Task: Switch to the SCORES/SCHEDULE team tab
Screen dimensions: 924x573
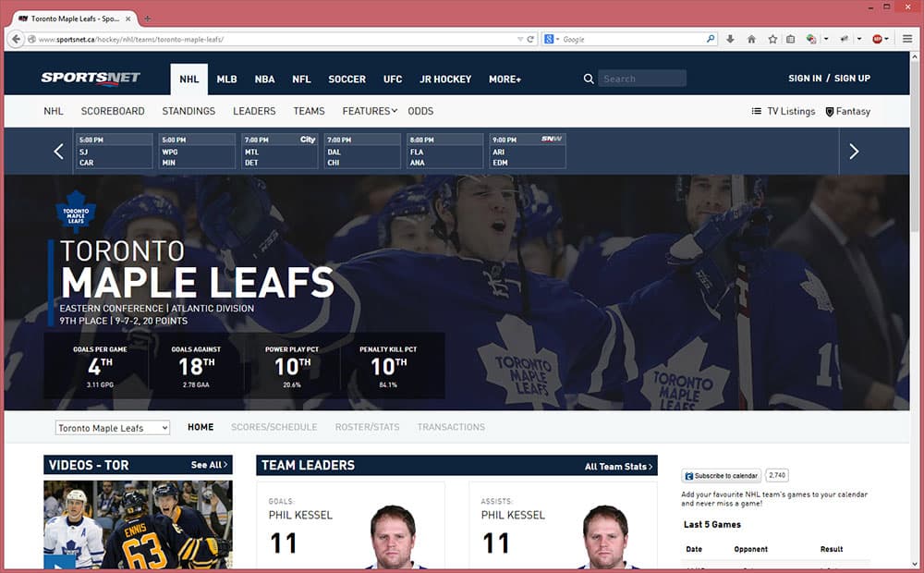Action: pos(274,427)
